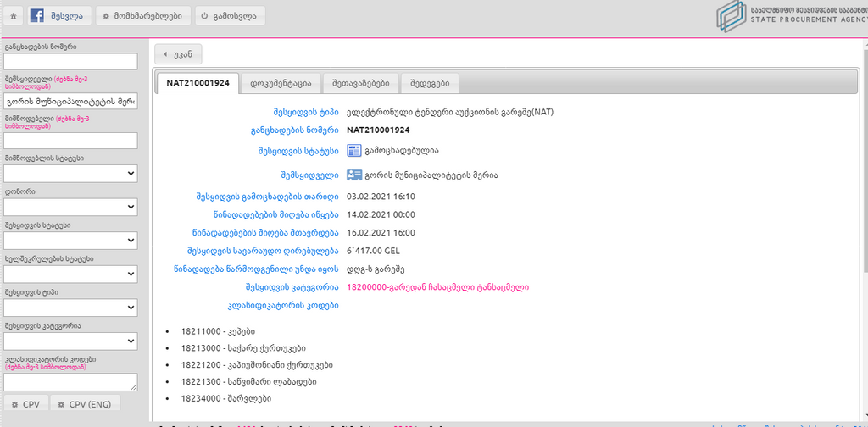Click the purchaser card icon beside გორის მუნიციპალიტეტის მერია
Viewport: 868px width, 427px height.
click(x=354, y=175)
